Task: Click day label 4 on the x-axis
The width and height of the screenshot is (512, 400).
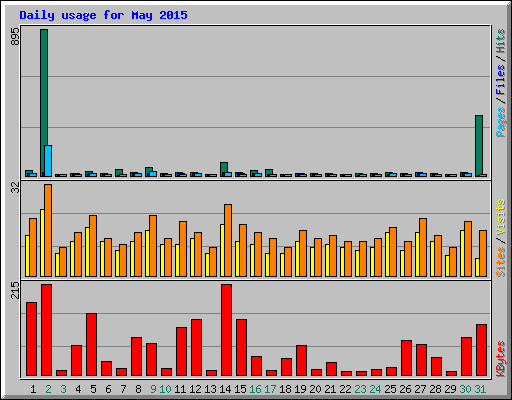Action: click(x=78, y=389)
